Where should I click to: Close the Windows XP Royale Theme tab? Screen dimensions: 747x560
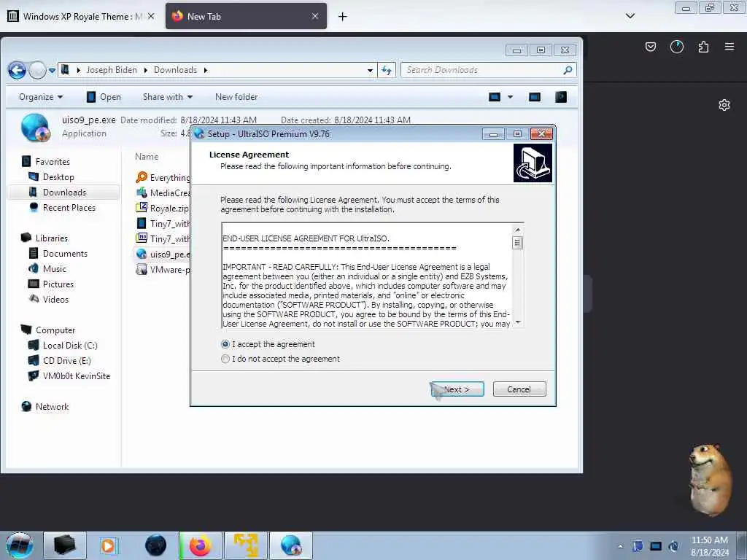(151, 16)
